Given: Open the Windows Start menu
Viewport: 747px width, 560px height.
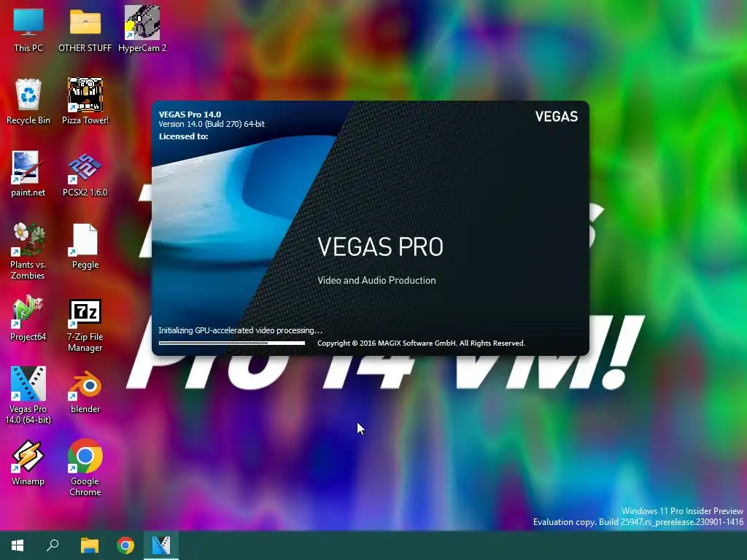Looking at the screenshot, I should pos(18,545).
